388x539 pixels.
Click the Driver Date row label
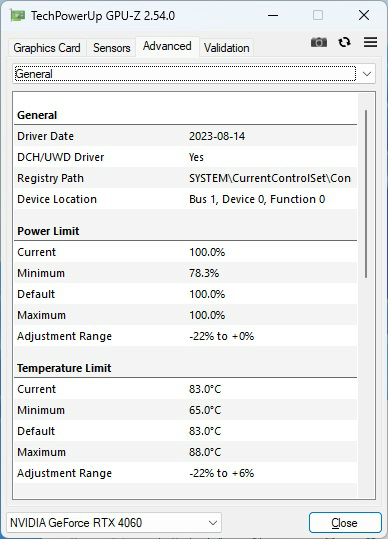[45, 136]
